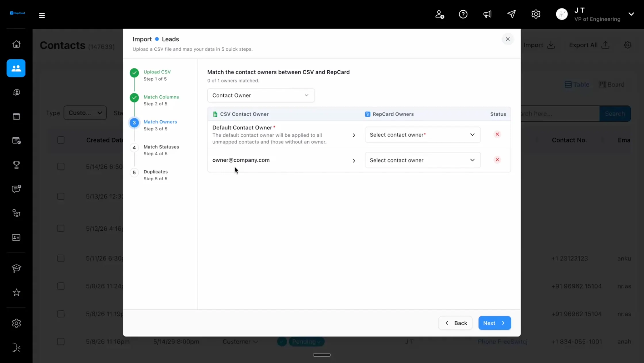The image size is (644, 363).
Task: Click the Back button
Action: click(x=455, y=323)
